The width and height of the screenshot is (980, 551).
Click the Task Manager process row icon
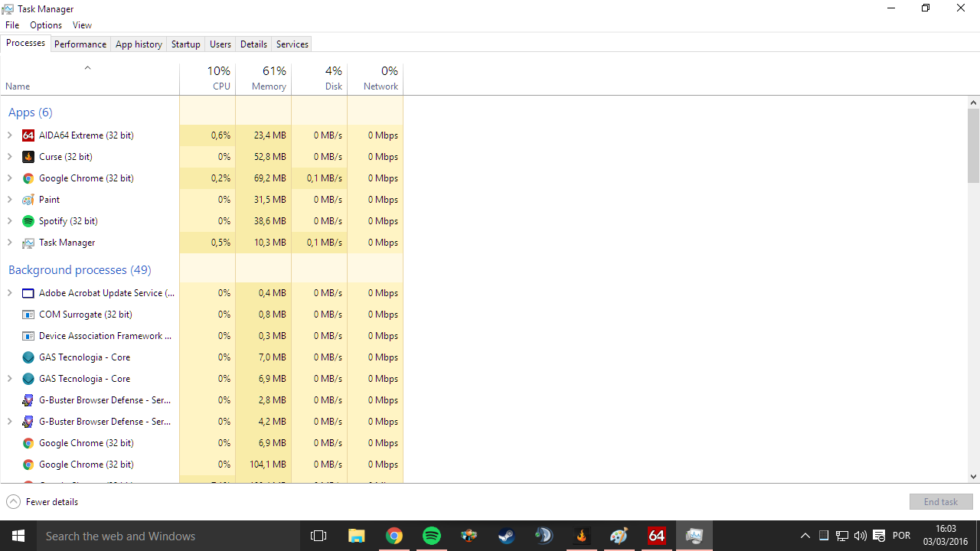(28, 243)
